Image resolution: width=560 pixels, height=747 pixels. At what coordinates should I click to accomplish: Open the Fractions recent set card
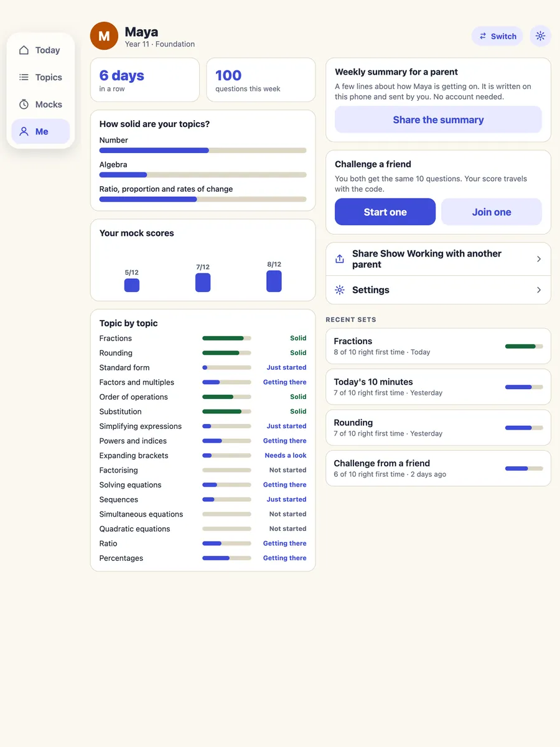[x=438, y=346]
